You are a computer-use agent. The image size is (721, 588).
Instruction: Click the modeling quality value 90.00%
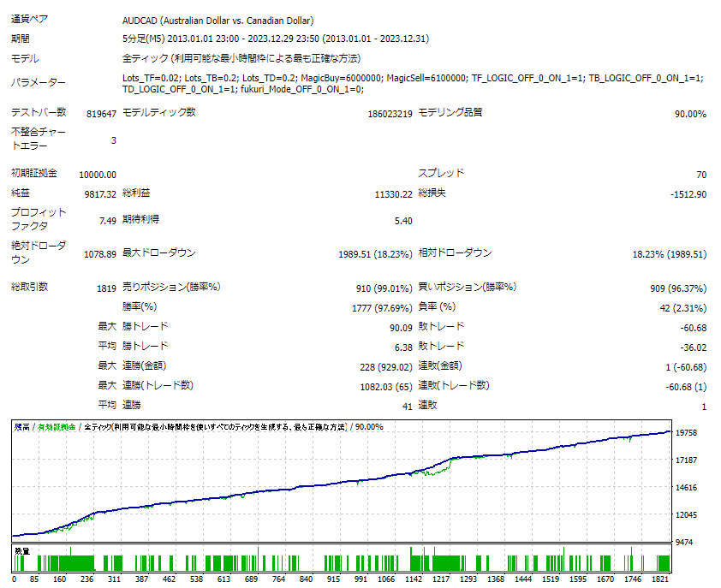690,114
